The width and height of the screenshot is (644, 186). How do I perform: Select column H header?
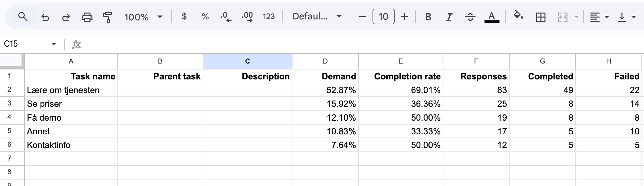tap(608, 61)
